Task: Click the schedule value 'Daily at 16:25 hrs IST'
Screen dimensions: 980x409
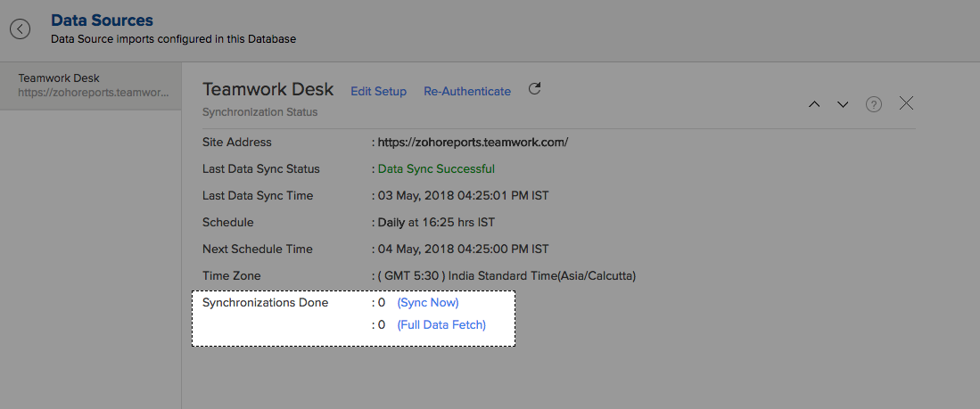Action: click(x=437, y=222)
